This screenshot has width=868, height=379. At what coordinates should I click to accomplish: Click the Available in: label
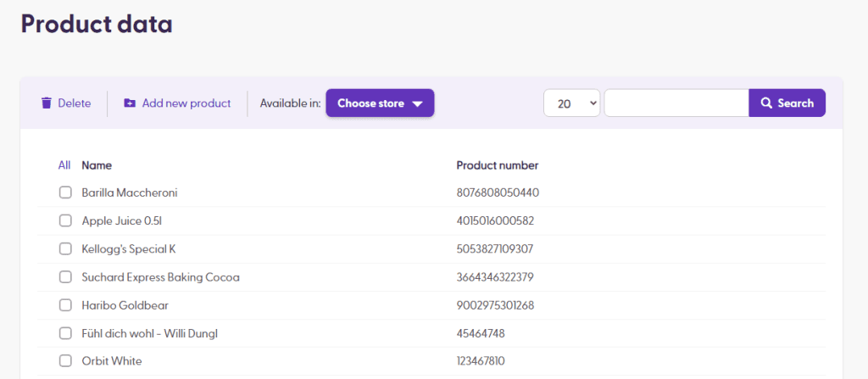290,103
